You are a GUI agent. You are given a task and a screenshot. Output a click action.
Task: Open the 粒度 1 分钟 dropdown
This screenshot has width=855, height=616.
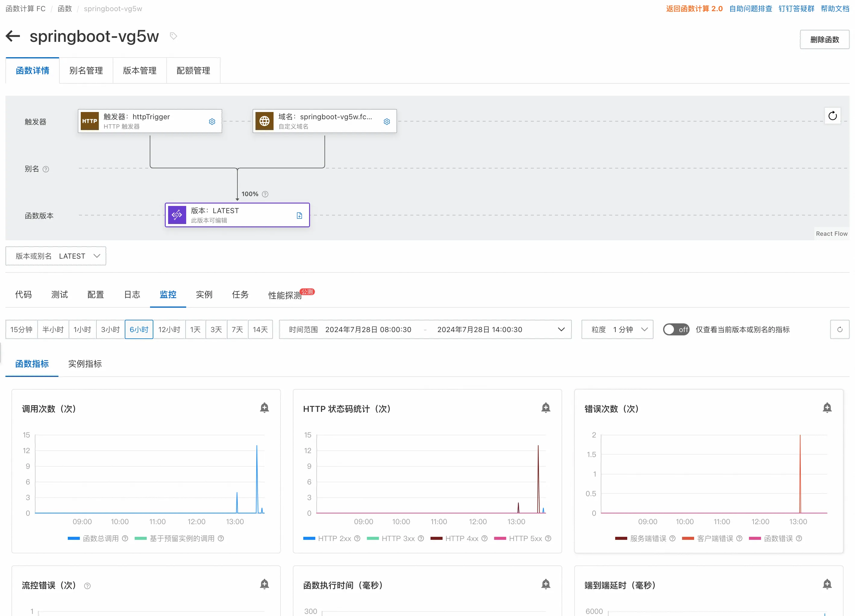tap(617, 329)
